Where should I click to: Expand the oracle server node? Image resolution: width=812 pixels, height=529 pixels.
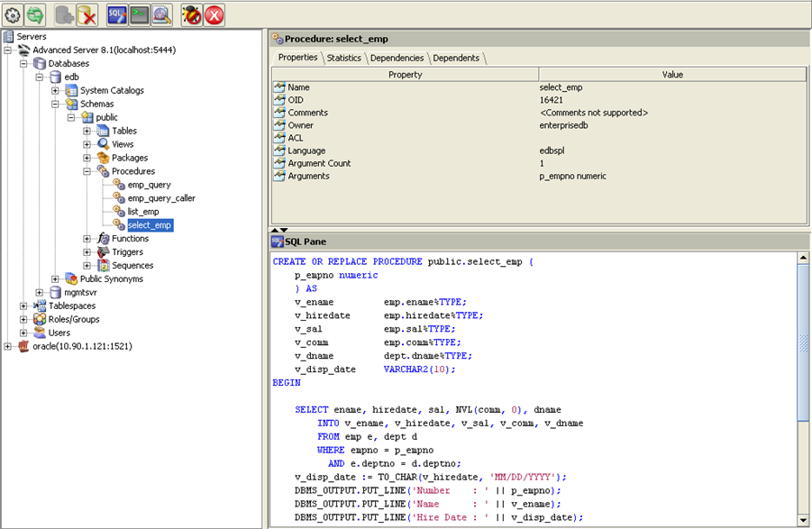[8, 346]
